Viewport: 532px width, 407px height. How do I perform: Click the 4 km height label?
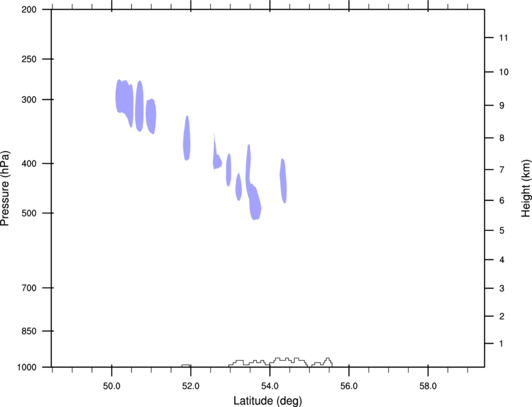click(502, 260)
